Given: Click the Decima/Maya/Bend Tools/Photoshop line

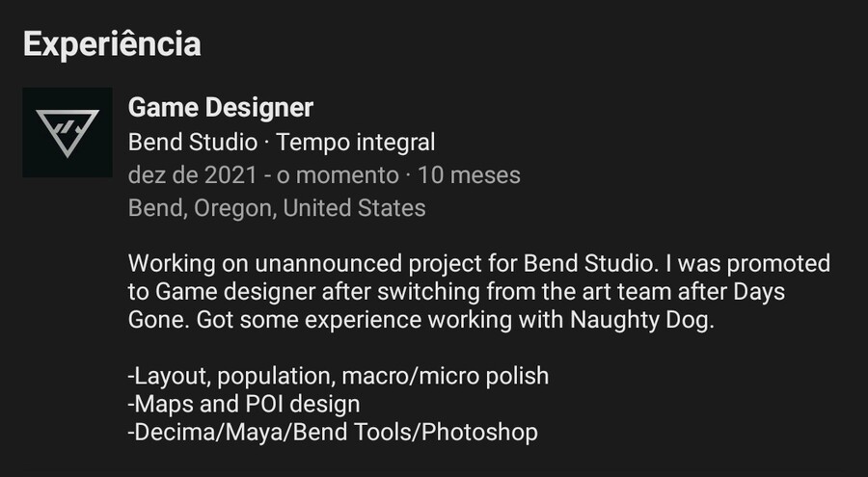Looking at the screenshot, I should coord(333,432).
